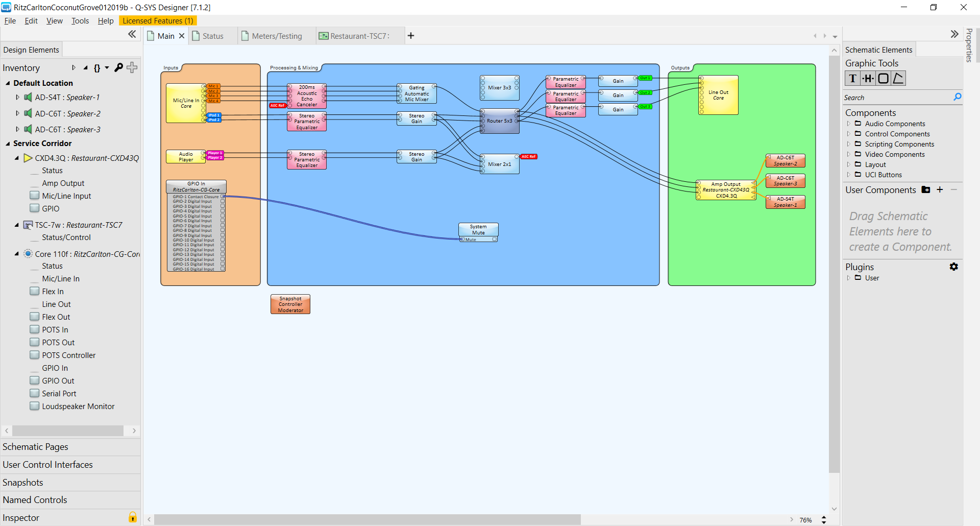Expand the Audio Components folder

(849, 124)
